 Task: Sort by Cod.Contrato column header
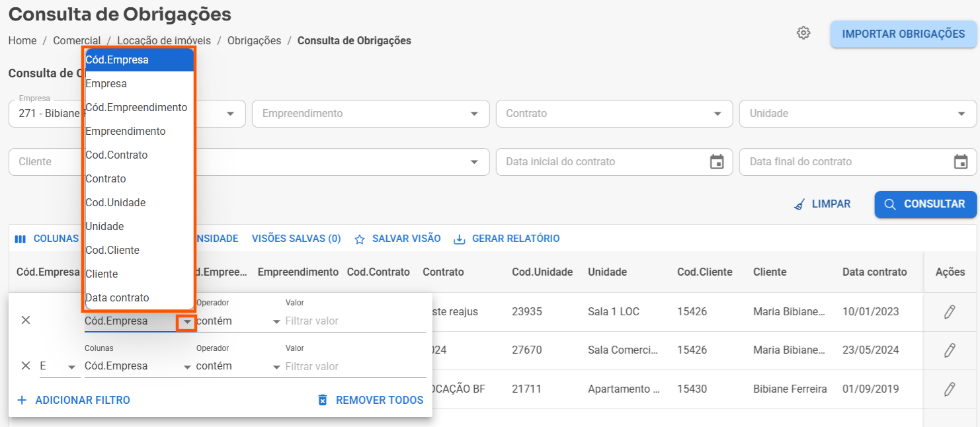pyautogui.click(x=378, y=272)
